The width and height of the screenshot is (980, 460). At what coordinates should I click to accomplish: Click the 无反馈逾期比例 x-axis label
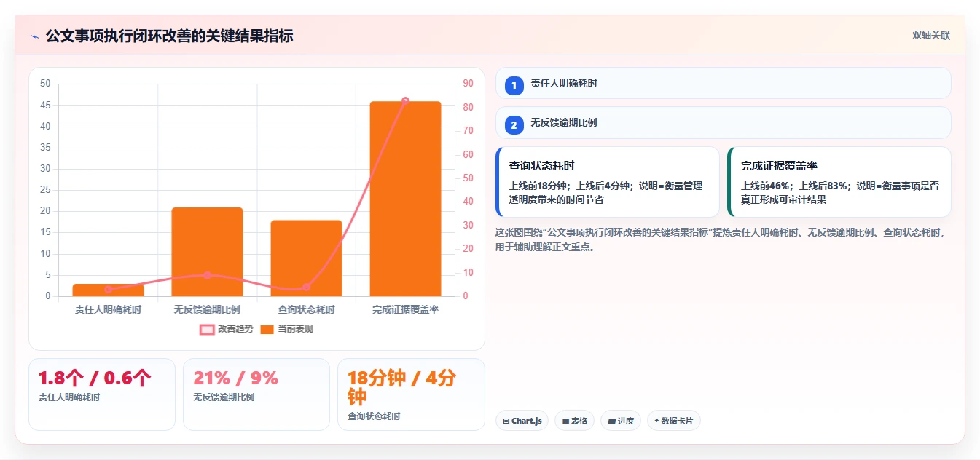point(207,310)
